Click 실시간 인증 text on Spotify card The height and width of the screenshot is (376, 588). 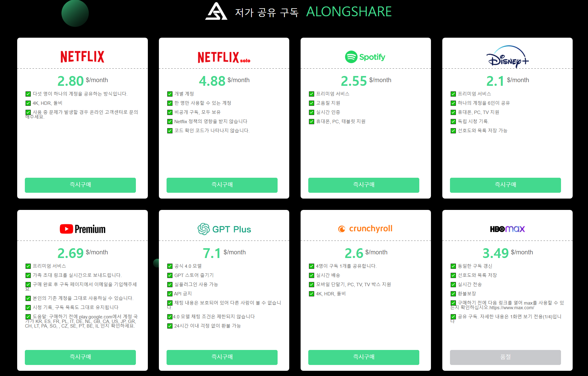tap(328, 112)
